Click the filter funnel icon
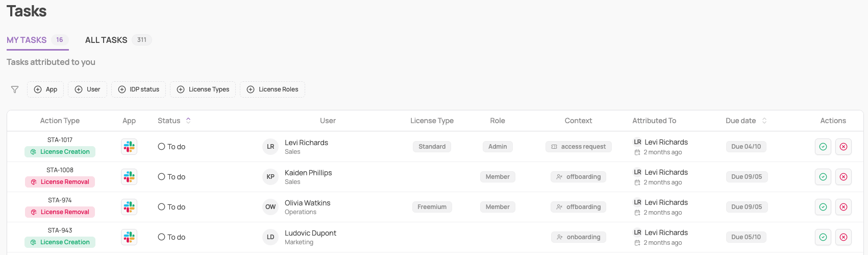The image size is (868, 255). point(15,89)
